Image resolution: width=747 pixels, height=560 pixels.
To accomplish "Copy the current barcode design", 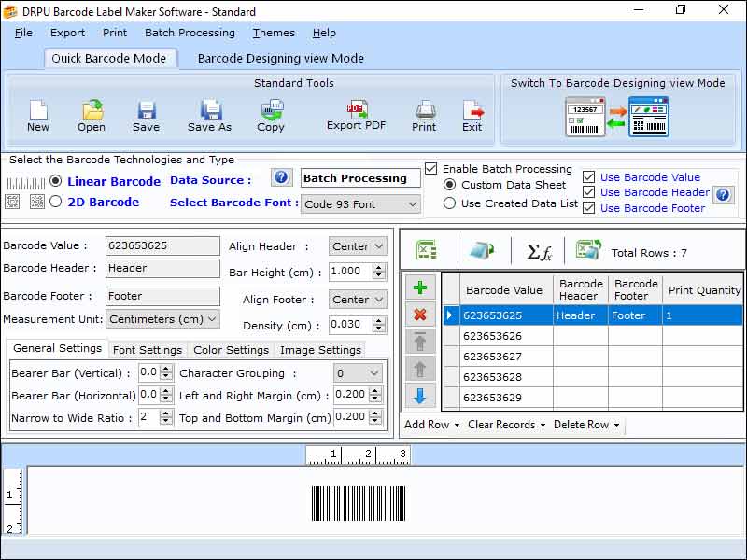I will coord(271,112).
